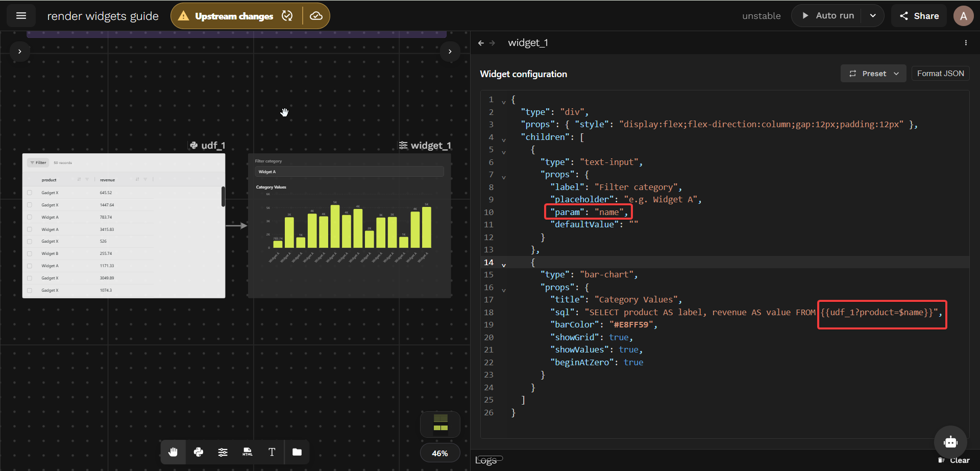
Task: Select the Hand pan tool in the toolbar
Action: point(173,452)
